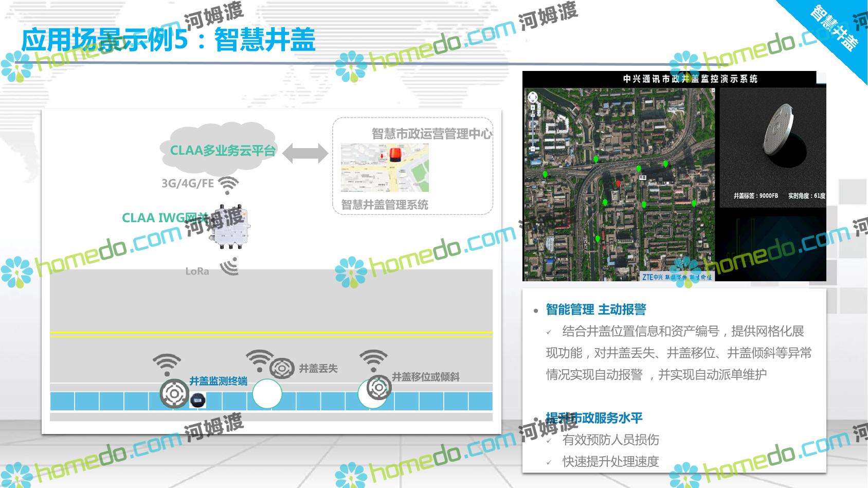
Task: Click the 智慧井盖管理系统 caption
Action: click(x=385, y=205)
